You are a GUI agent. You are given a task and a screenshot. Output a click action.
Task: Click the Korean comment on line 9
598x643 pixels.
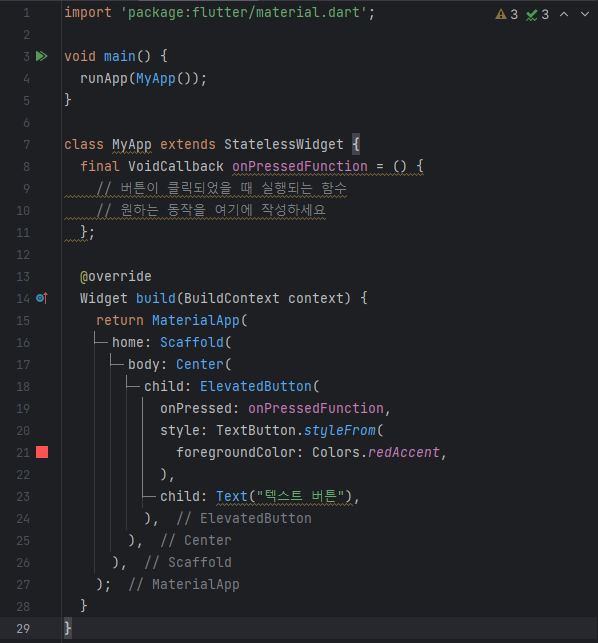[221, 188]
